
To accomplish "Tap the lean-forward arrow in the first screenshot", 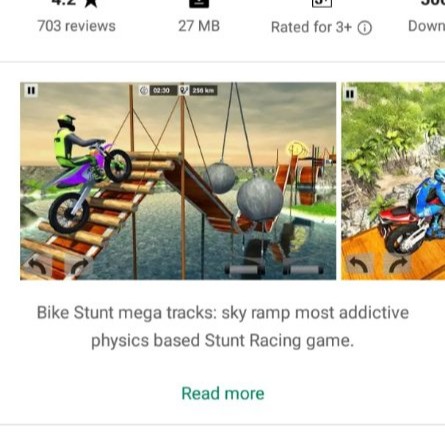I will coord(79,268).
